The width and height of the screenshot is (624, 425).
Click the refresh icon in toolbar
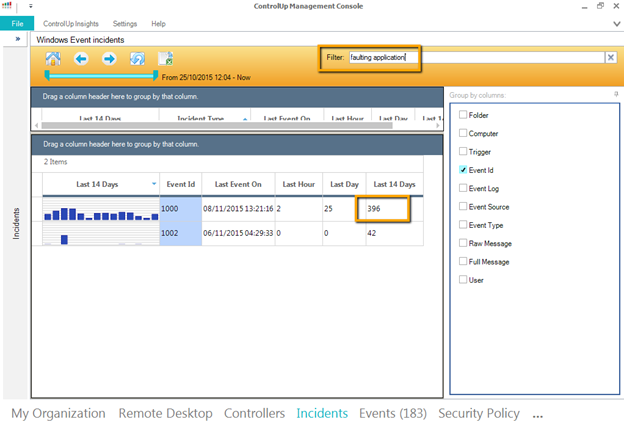click(x=137, y=59)
